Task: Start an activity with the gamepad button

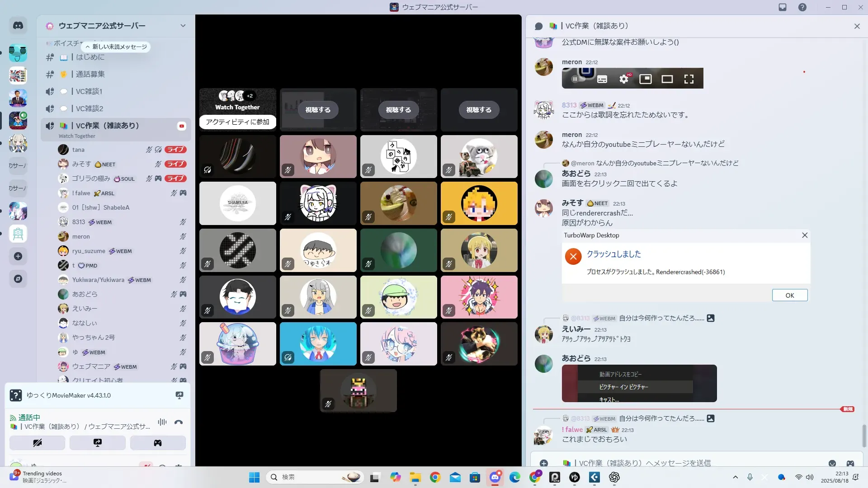Action: [x=158, y=443]
